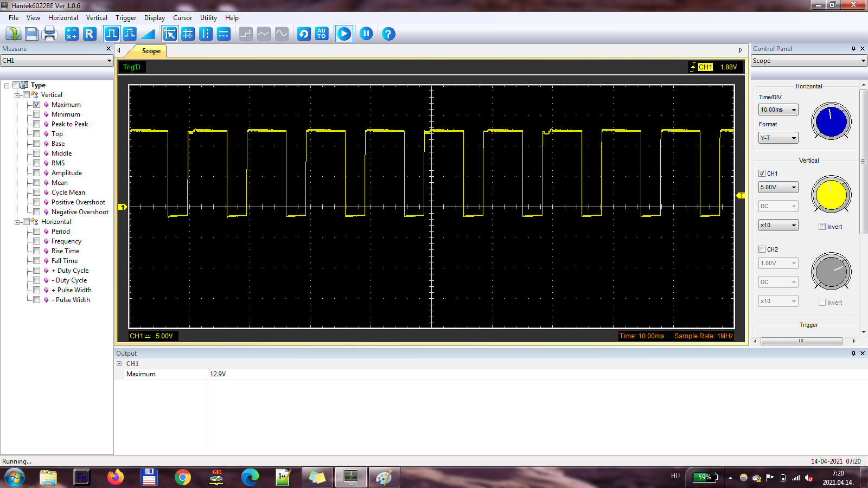This screenshot has width=868, height=488.
Task: Open the Utility menu
Action: (208, 18)
